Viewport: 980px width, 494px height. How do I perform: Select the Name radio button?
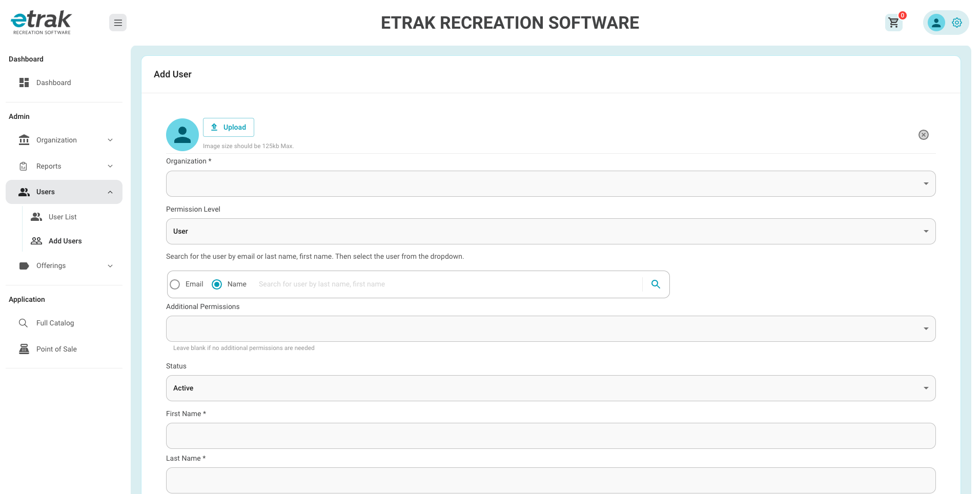click(217, 284)
